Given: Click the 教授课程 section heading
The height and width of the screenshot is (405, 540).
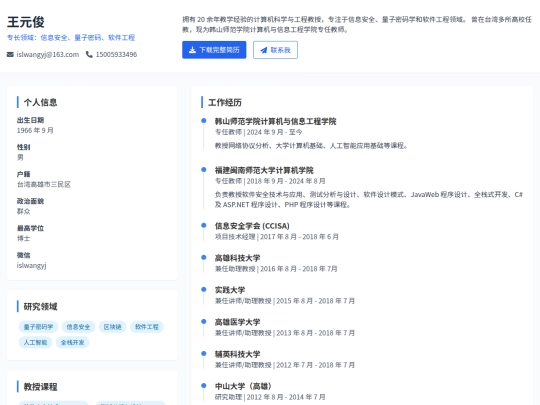Looking at the screenshot, I should 40,387.
